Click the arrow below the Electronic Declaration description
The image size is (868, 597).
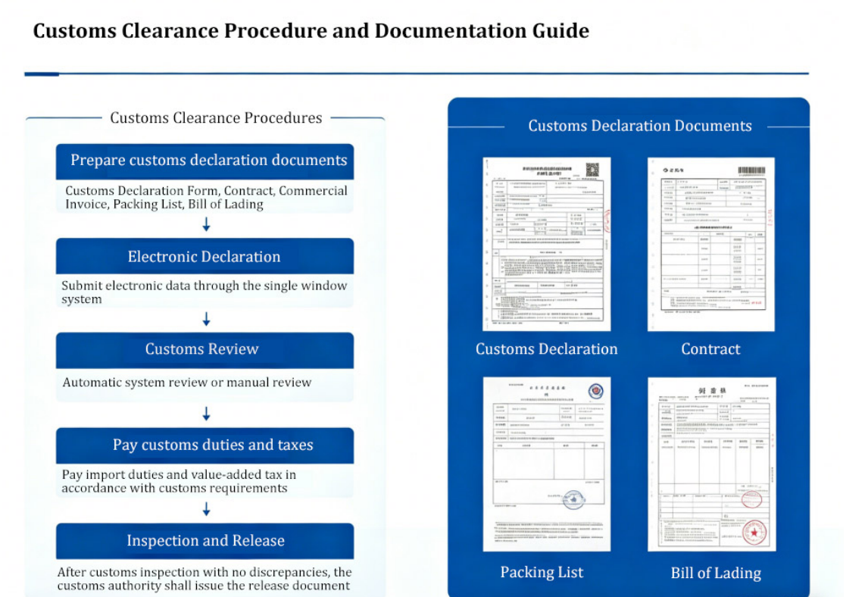point(206,320)
